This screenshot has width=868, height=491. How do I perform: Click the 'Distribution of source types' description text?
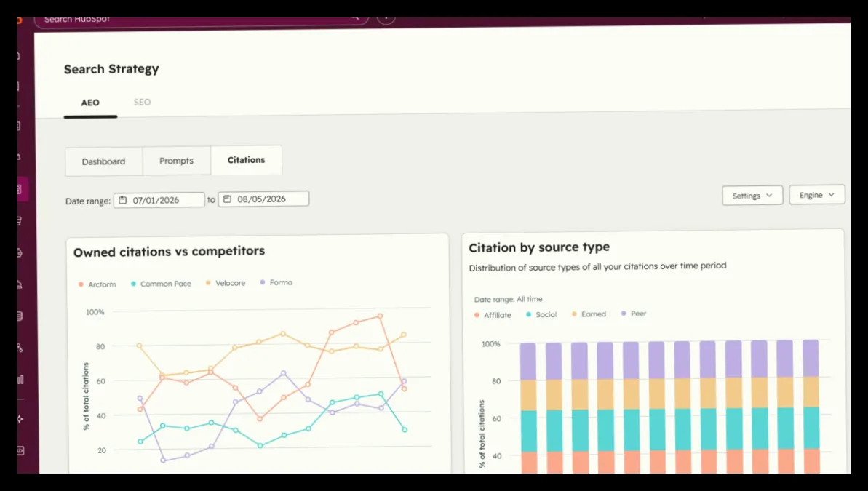[x=597, y=266]
